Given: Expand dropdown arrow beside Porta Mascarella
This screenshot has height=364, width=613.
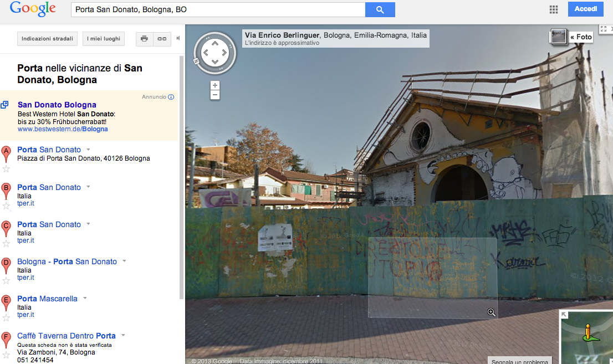Looking at the screenshot, I should click(85, 298).
